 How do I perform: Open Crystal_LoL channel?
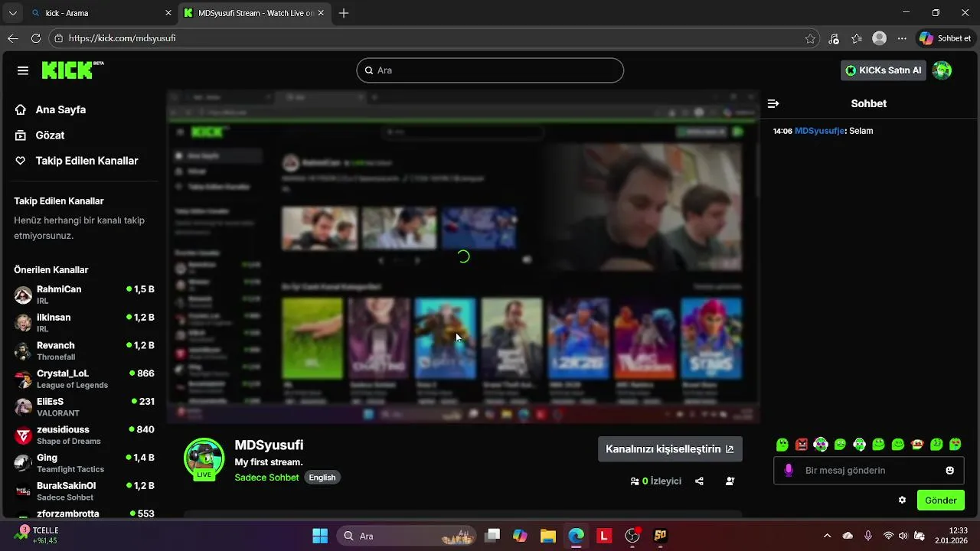(84, 379)
